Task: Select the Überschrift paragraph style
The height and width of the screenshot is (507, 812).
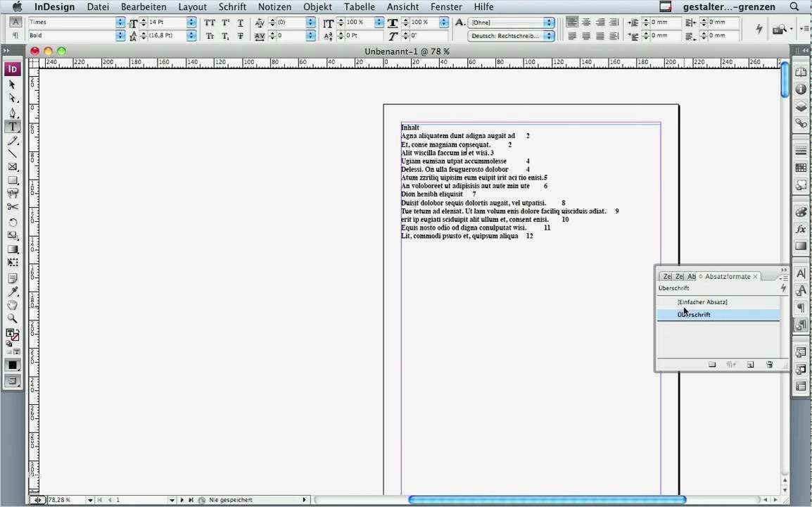Action: (x=694, y=314)
